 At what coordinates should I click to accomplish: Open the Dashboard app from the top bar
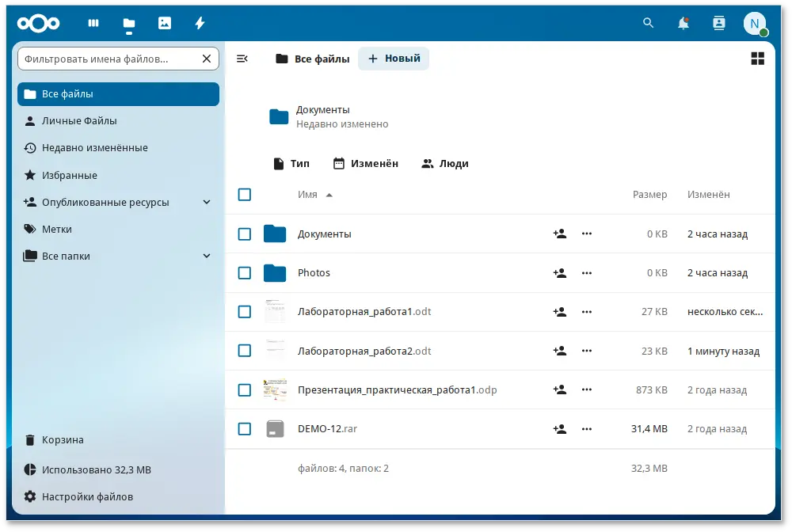coord(93,23)
